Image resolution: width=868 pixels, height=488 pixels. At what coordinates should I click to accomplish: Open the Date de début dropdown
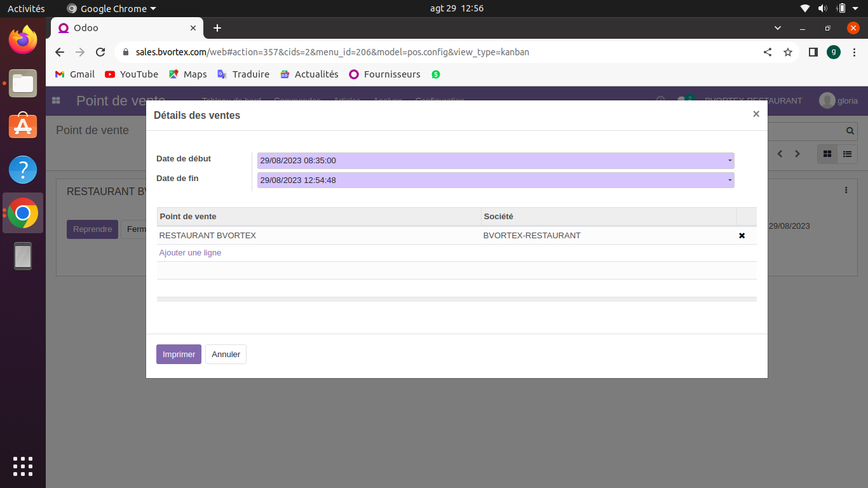point(729,161)
